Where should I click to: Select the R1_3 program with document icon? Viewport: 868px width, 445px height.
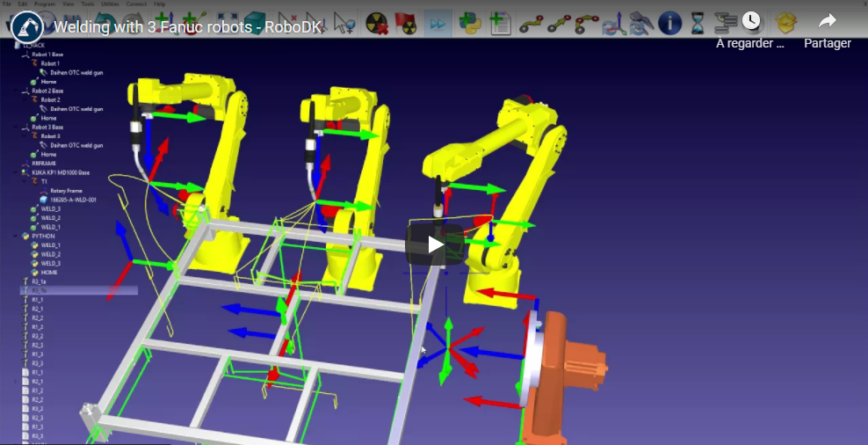[x=37, y=427]
